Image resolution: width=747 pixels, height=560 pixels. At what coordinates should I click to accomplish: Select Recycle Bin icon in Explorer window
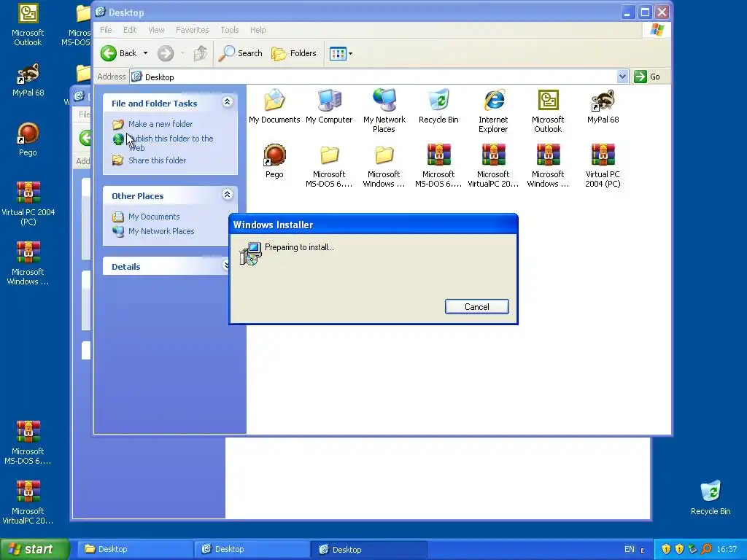pyautogui.click(x=438, y=106)
